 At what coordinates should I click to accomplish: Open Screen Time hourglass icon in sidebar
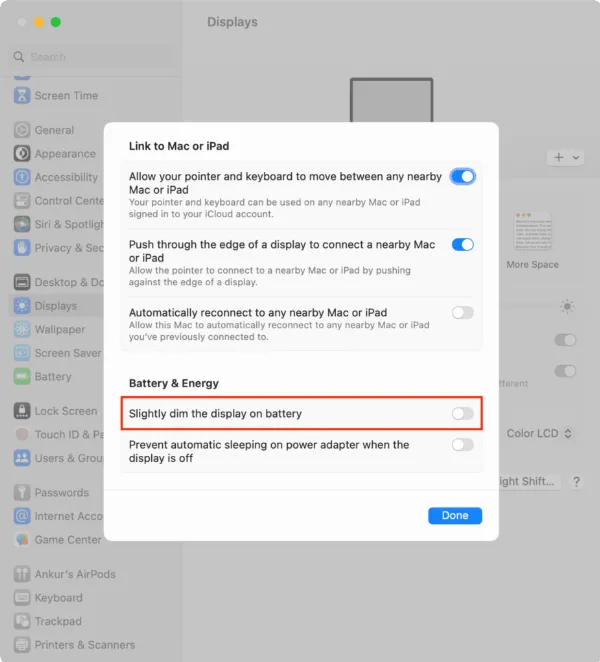22,95
